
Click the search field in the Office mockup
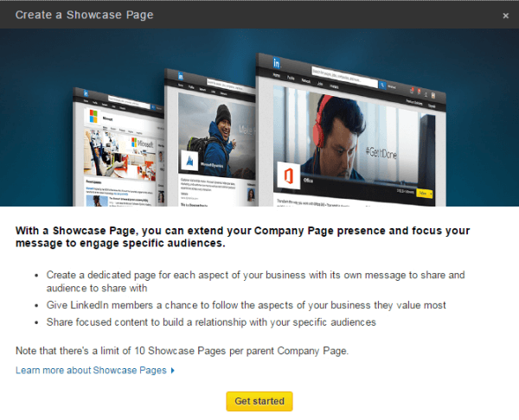[344, 77]
